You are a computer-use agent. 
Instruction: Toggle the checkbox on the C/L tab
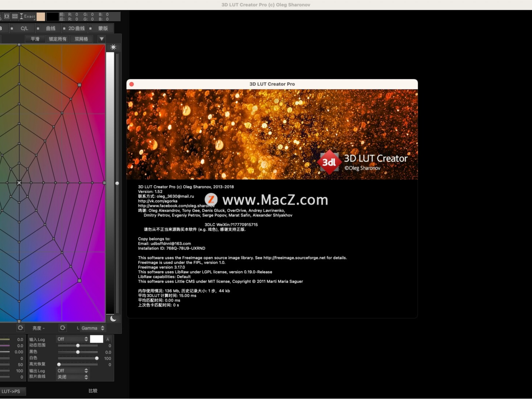coord(12,28)
